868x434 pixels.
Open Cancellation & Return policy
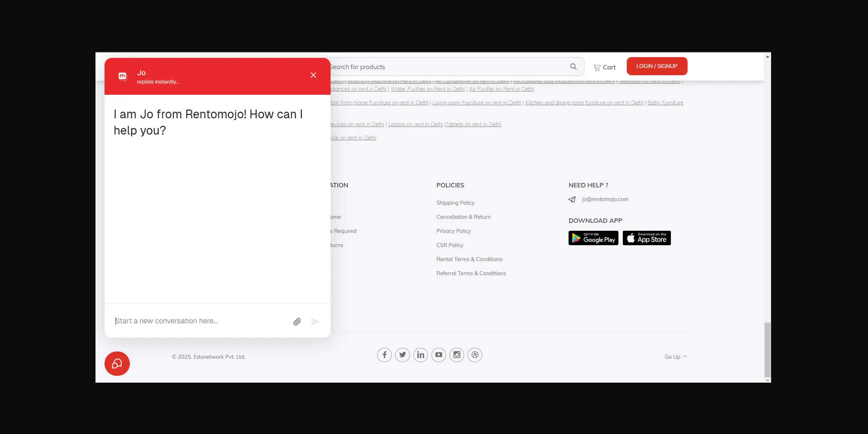[x=463, y=217]
